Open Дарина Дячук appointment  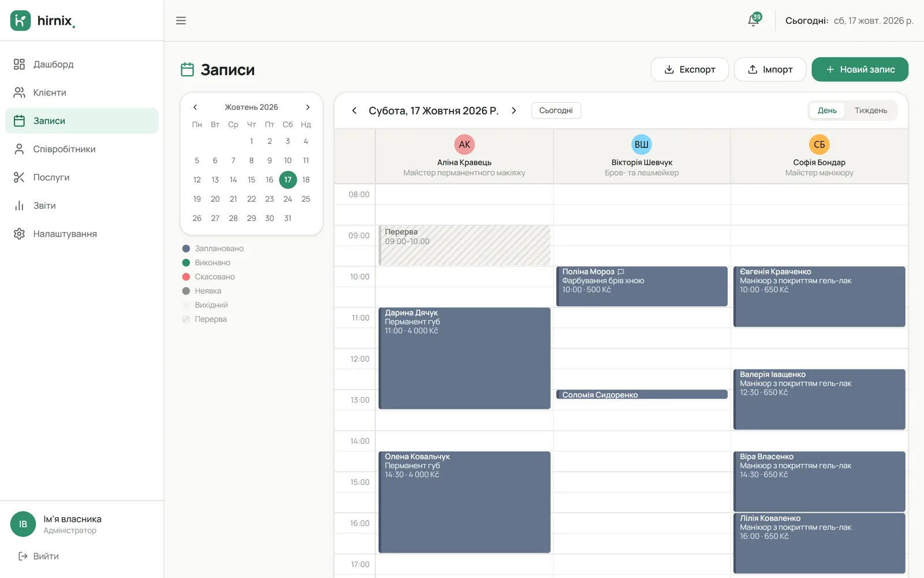point(464,358)
